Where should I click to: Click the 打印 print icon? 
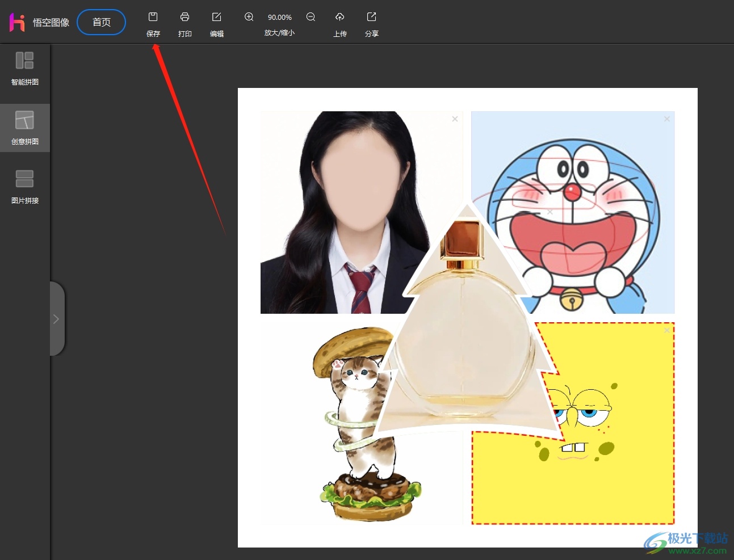point(185,17)
